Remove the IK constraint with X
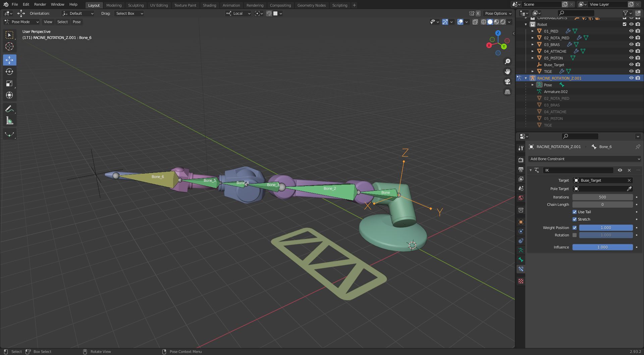644x355 pixels. point(629,170)
